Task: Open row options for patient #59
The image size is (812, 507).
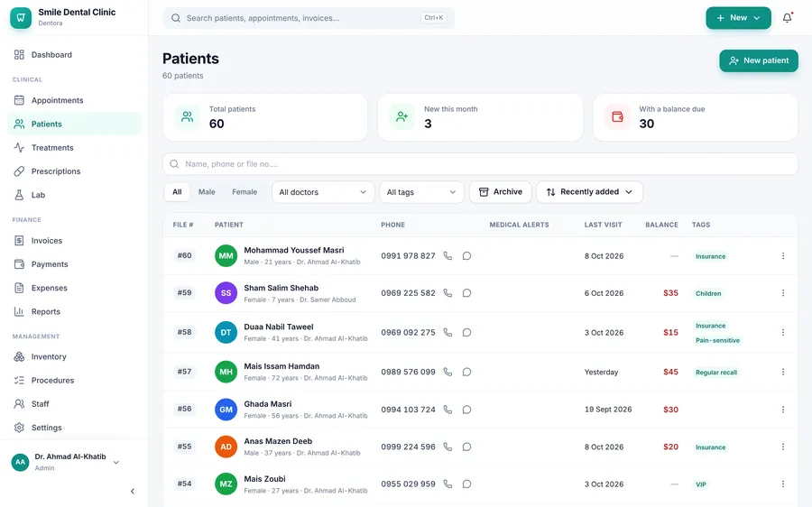Action: pyautogui.click(x=783, y=293)
